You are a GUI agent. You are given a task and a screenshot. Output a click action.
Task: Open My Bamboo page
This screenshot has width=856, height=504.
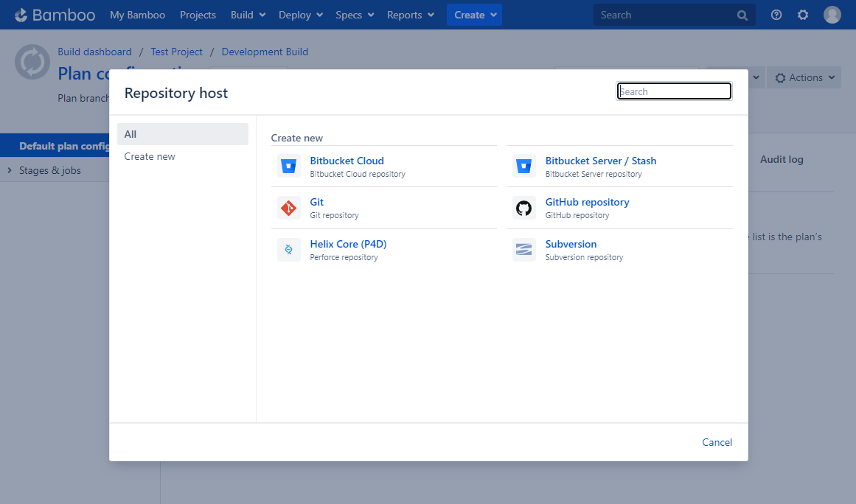click(x=138, y=15)
